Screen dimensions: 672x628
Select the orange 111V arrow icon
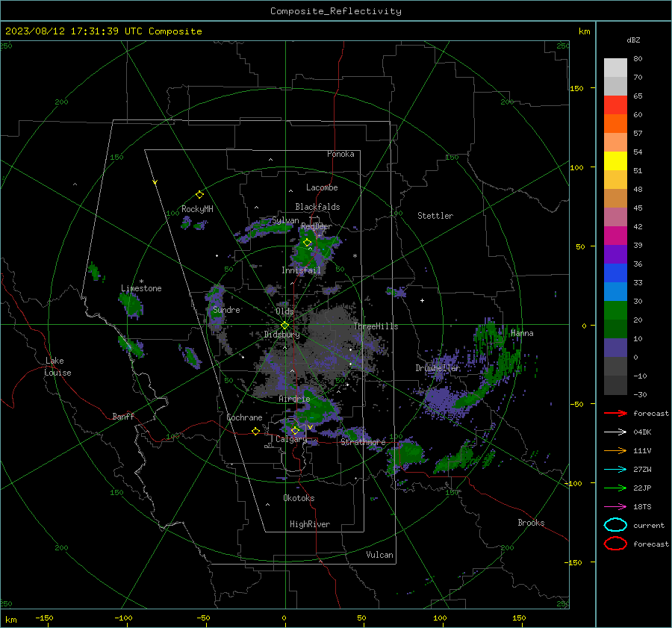pos(615,450)
